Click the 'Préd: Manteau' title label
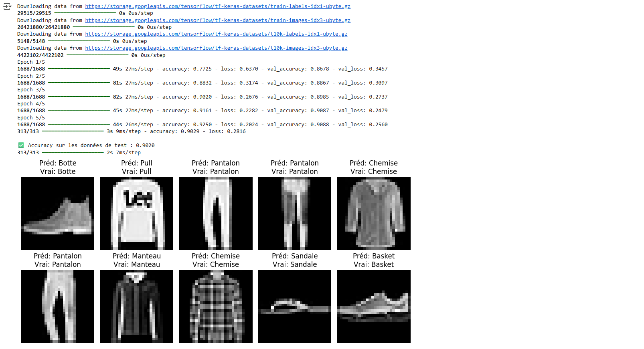The width and height of the screenshot is (644, 349). pyautogui.click(x=137, y=256)
